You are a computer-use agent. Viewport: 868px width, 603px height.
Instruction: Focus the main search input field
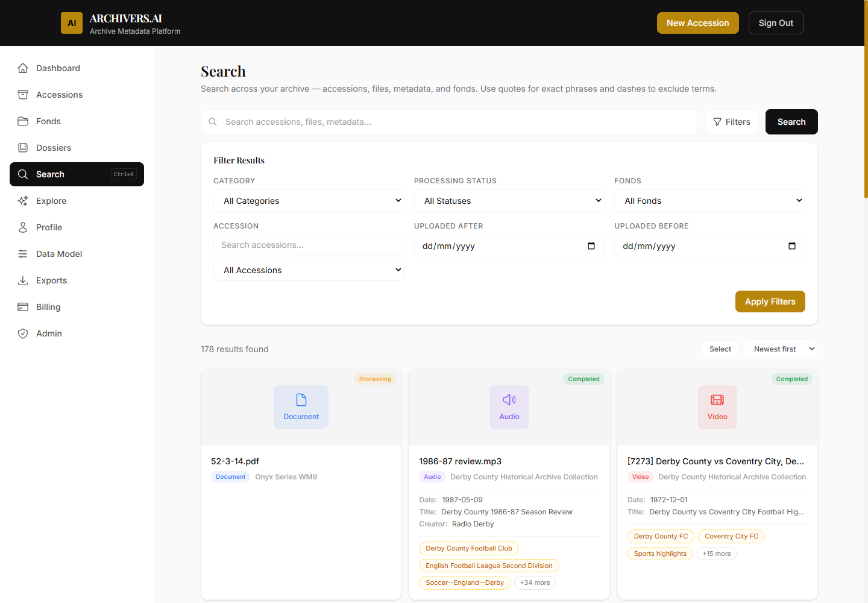449,122
